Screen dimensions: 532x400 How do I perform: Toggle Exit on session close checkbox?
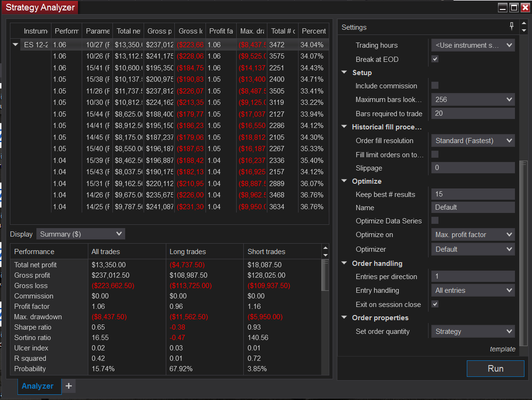435,304
